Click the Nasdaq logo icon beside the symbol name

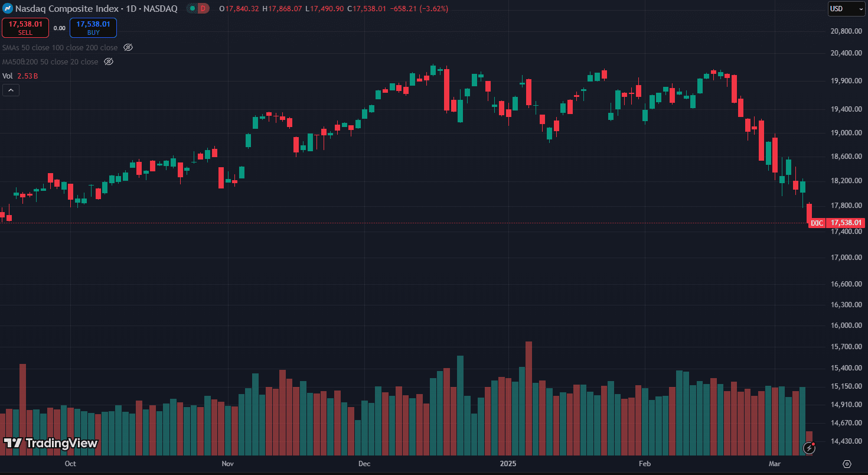(8, 9)
